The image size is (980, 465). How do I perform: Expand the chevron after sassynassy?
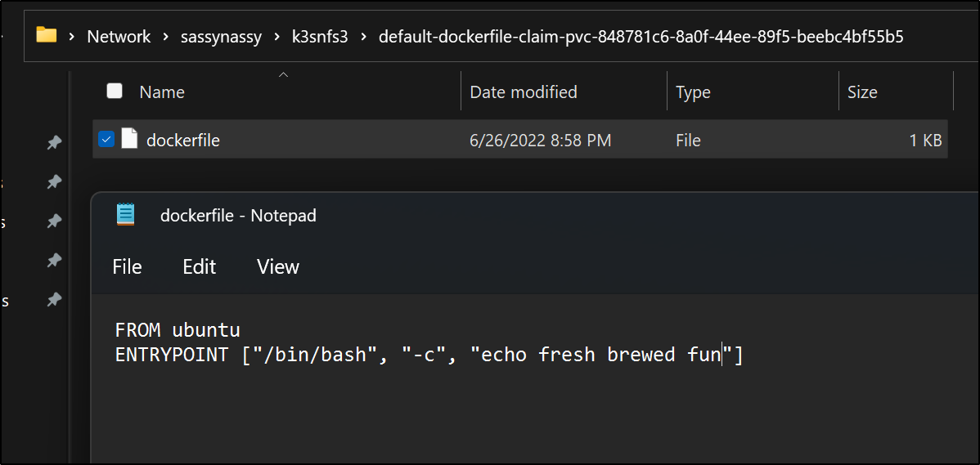pos(276,37)
